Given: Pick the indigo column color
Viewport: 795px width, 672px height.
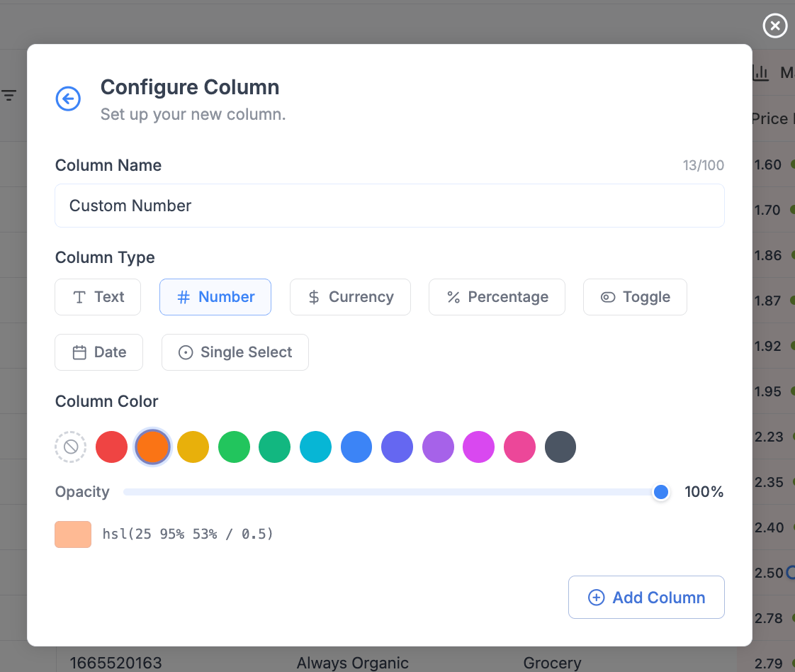Looking at the screenshot, I should coord(397,447).
